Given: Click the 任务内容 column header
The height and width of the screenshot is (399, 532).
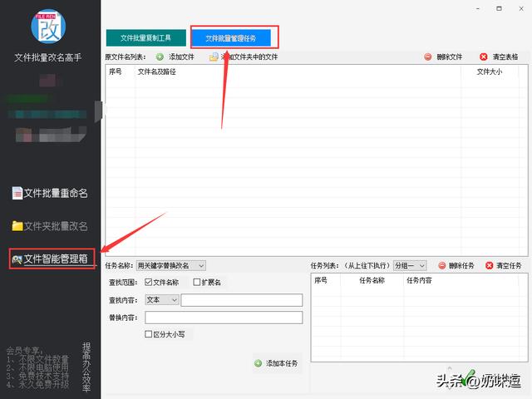Looking at the screenshot, I should point(419,280).
